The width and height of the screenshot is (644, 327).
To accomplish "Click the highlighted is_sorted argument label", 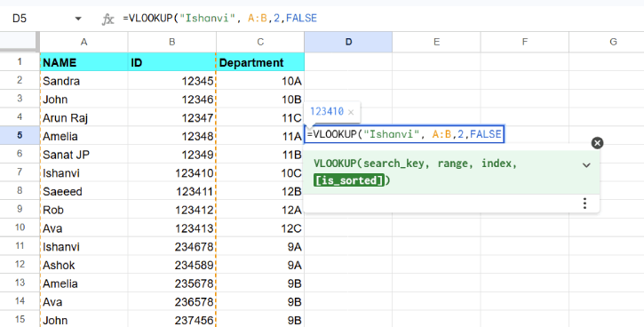I will [x=349, y=180].
